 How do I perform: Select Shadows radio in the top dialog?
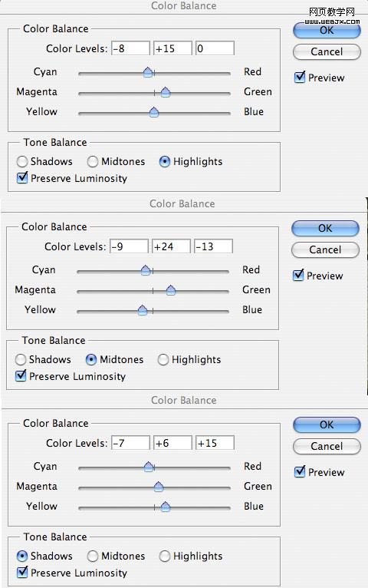22,162
